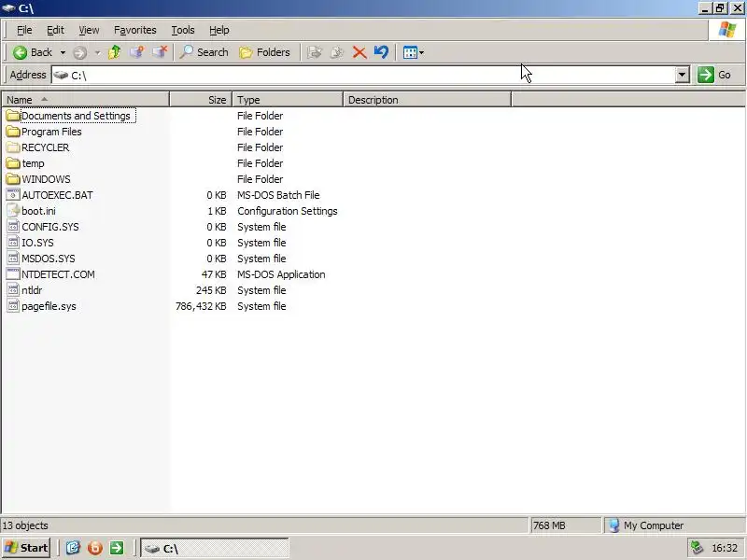747x560 pixels.
Task: Open the Forward history dropdown arrow
Action: (x=98, y=52)
